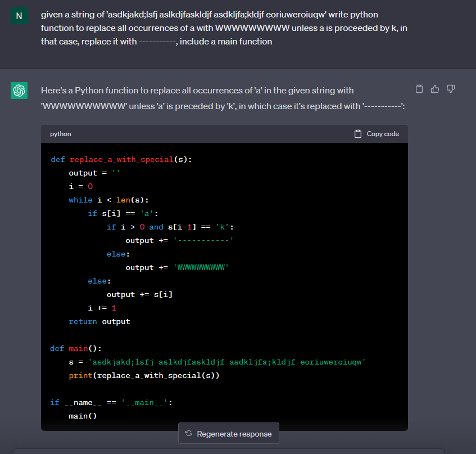Click the 'i += 1' line

click(102, 308)
